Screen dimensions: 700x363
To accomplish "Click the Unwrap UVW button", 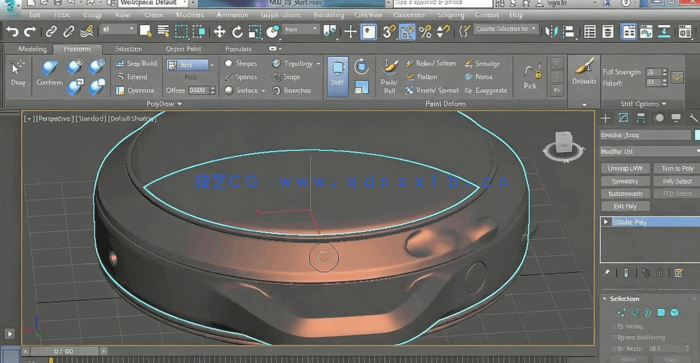I will (x=625, y=168).
